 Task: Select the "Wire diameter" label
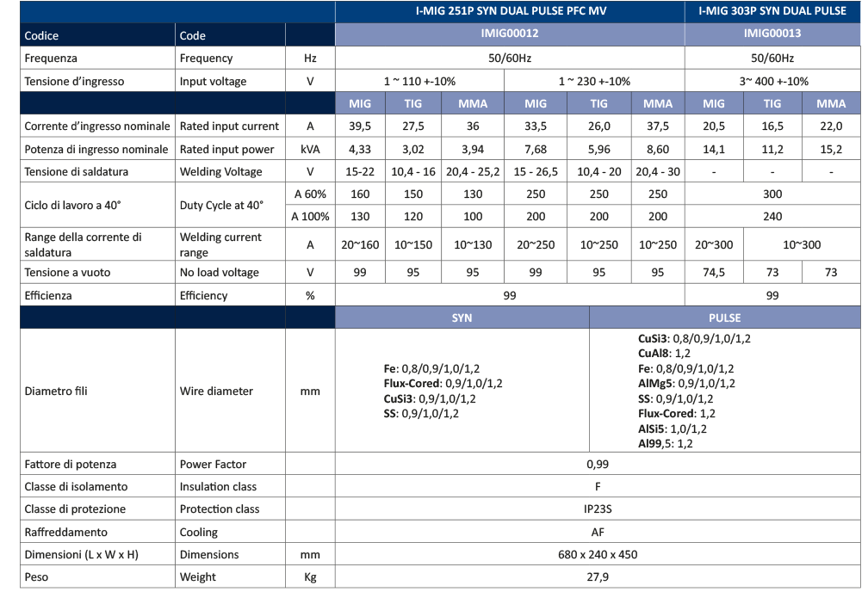click(216, 391)
